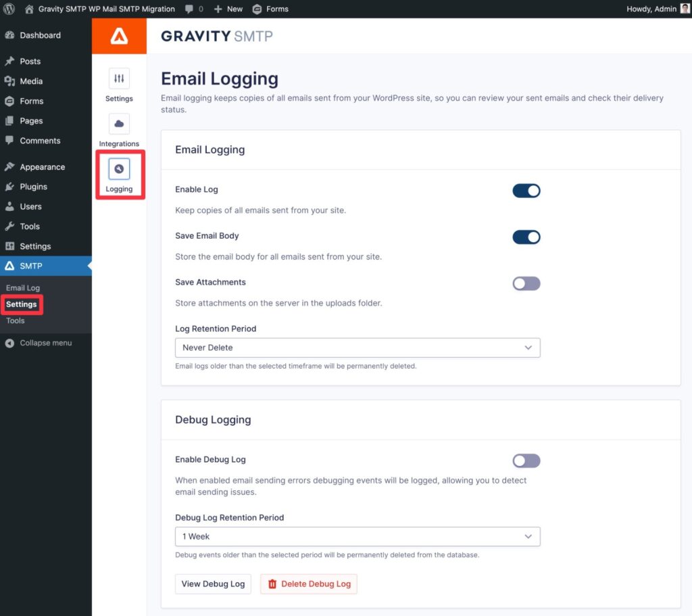Open Gravity SMTP Settings panel icon

[x=119, y=80]
